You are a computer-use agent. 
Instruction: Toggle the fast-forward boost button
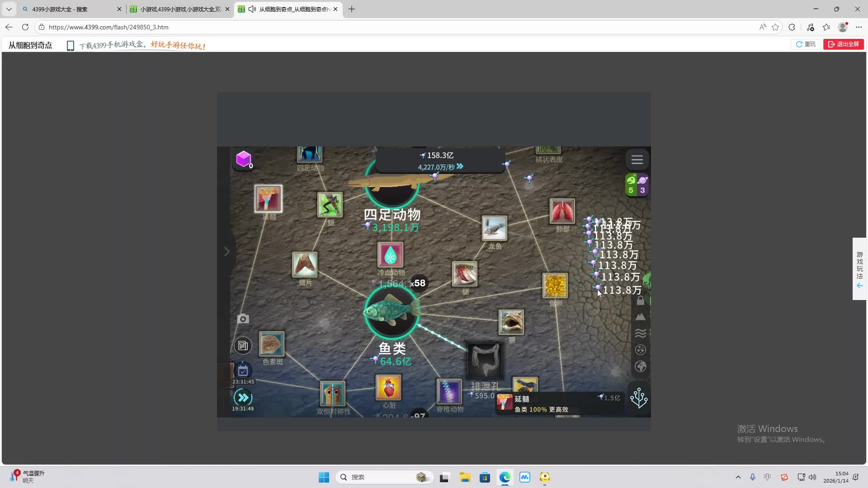point(243,398)
